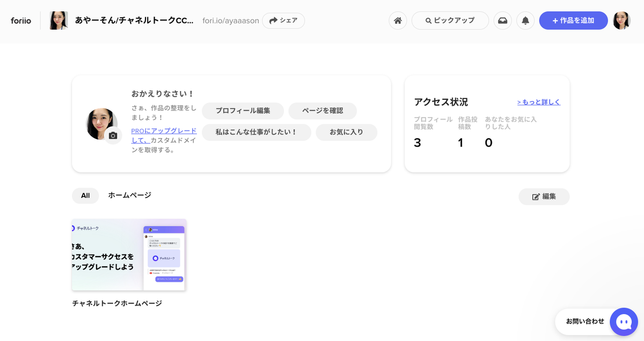Click the large profile photo in the welcome card
Screen dimensions: 644x341
point(102,124)
